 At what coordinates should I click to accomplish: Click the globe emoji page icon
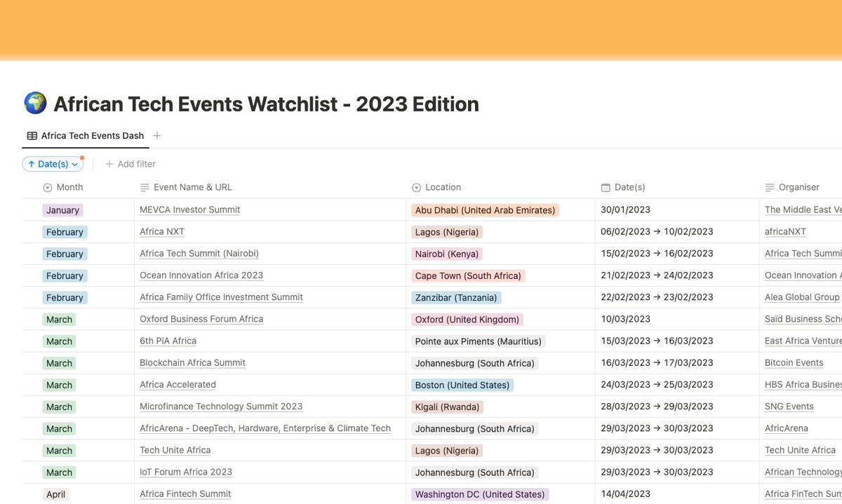point(35,104)
